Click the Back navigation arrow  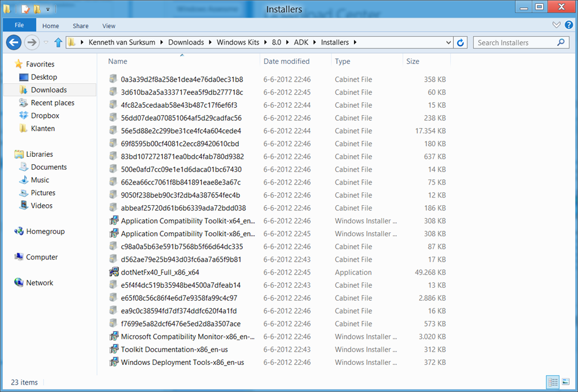point(14,42)
